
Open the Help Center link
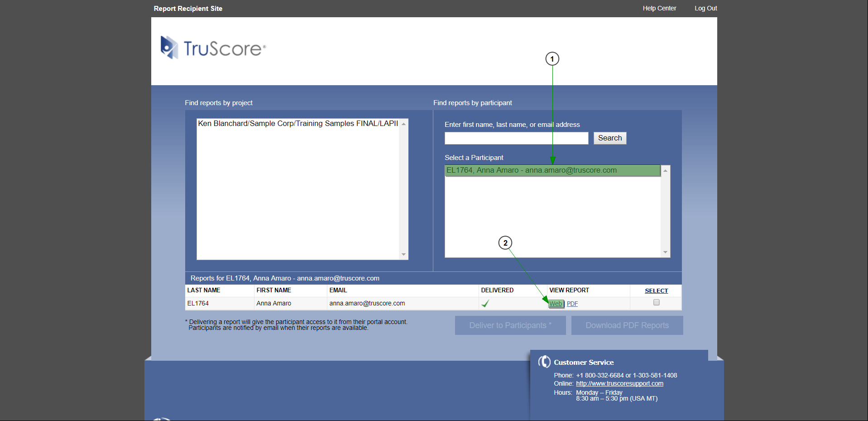659,8
